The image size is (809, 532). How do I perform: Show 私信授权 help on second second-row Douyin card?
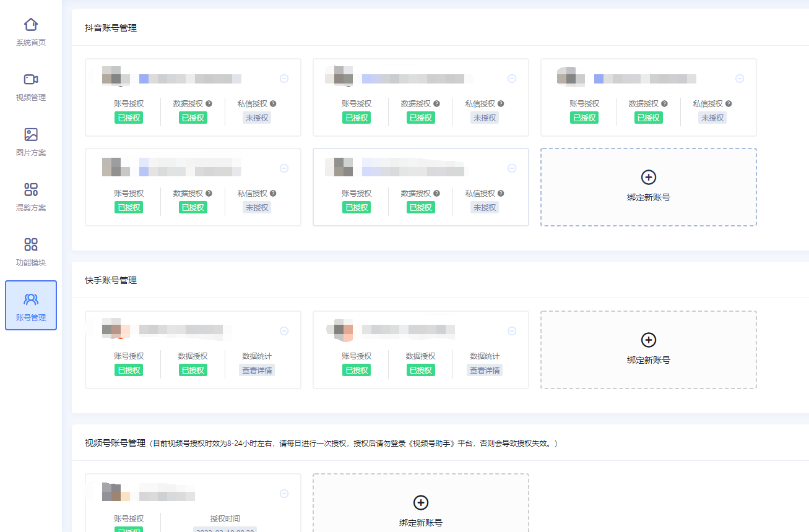[501, 194]
